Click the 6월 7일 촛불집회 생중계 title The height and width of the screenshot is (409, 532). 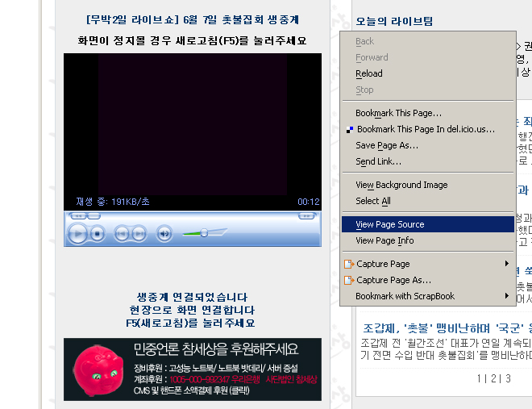[x=193, y=19]
